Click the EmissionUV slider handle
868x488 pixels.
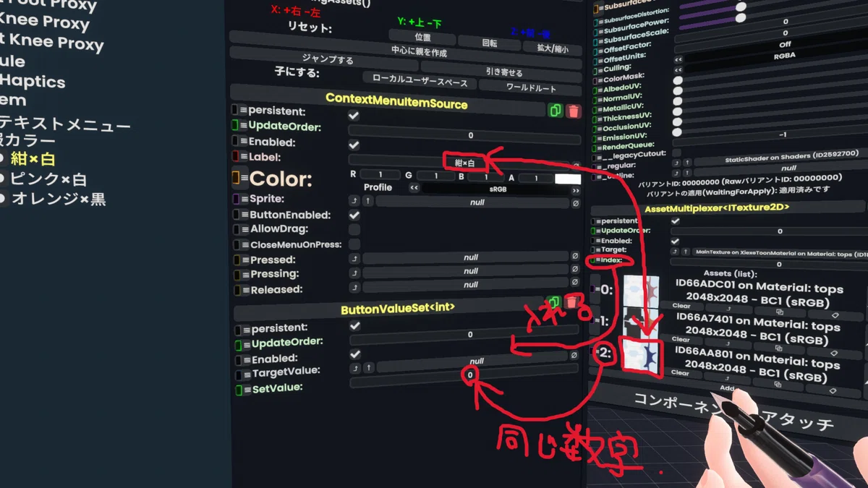point(678,132)
